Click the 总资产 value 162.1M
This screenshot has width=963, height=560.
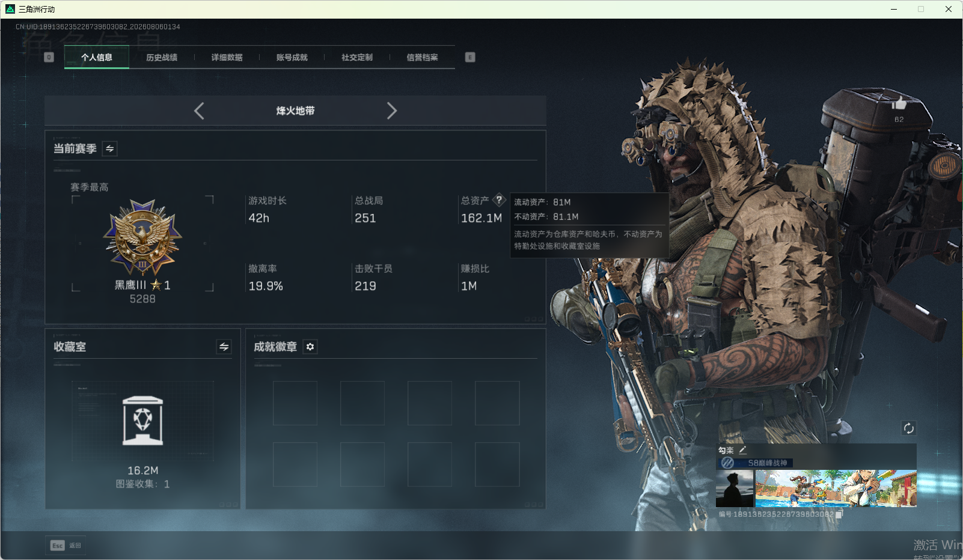pos(481,218)
